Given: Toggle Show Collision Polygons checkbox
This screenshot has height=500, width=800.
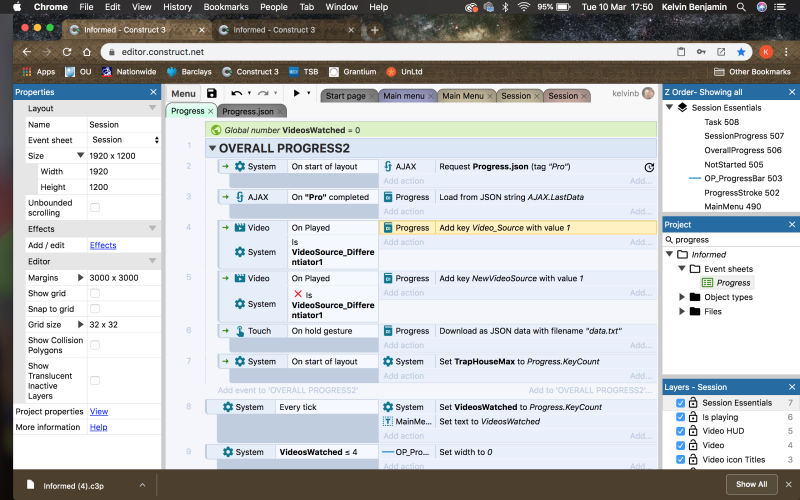Looking at the screenshot, I should tap(95, 345).
